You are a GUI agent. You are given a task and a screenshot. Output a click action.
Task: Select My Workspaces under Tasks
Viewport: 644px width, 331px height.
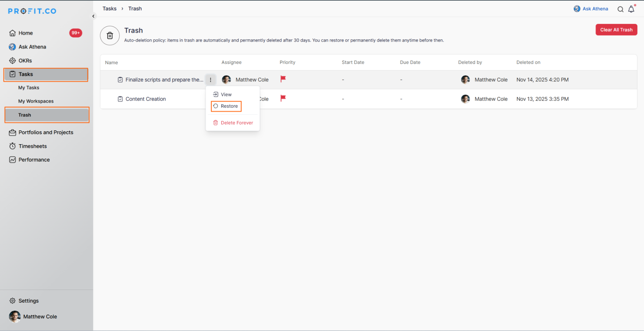(36, 101)
